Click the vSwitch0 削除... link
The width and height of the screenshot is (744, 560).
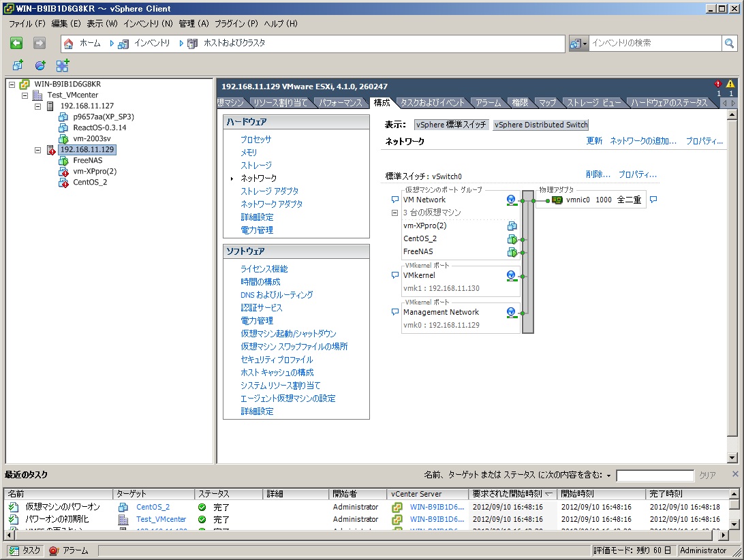598,174
